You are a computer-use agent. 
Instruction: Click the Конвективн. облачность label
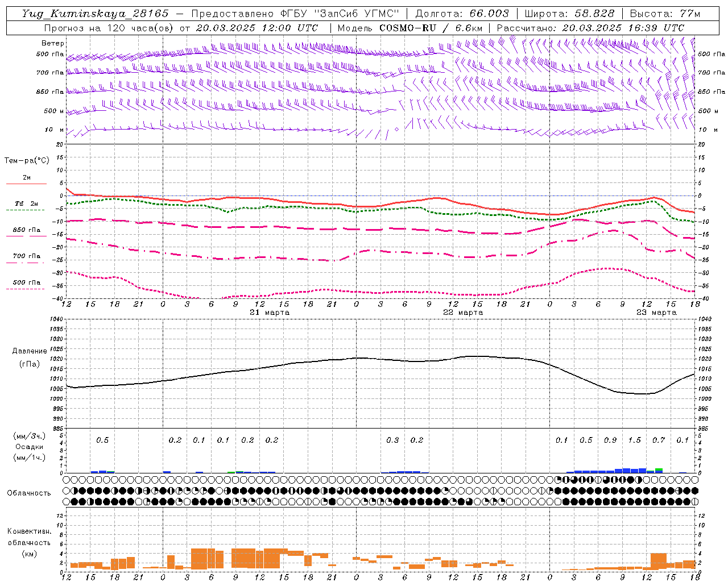(x=29, y=537)
